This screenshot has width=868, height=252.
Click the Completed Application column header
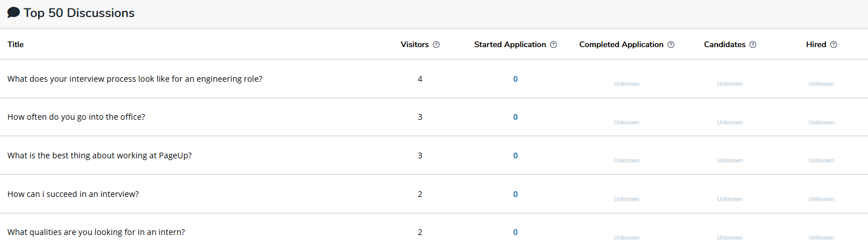click(x=621, y=44)
